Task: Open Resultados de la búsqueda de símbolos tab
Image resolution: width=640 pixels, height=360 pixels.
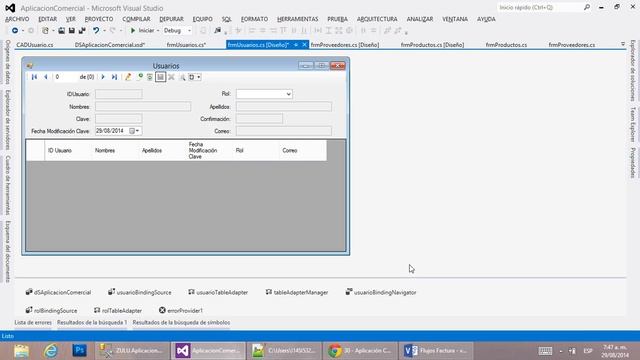Action: (181, 322)
